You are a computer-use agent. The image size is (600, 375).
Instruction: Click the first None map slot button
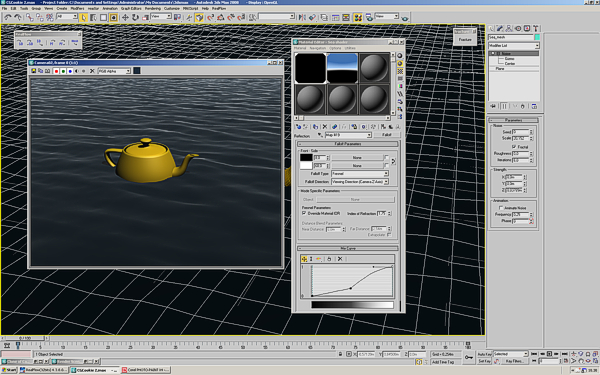point(357,157)
